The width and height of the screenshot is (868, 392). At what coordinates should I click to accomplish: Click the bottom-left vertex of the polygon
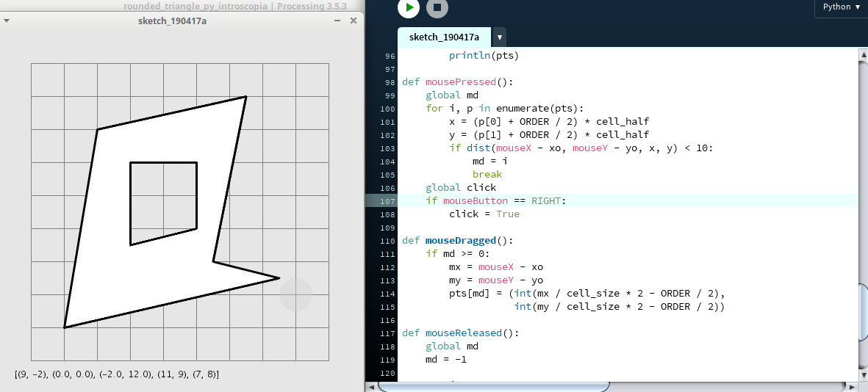[x=64, y=327]
